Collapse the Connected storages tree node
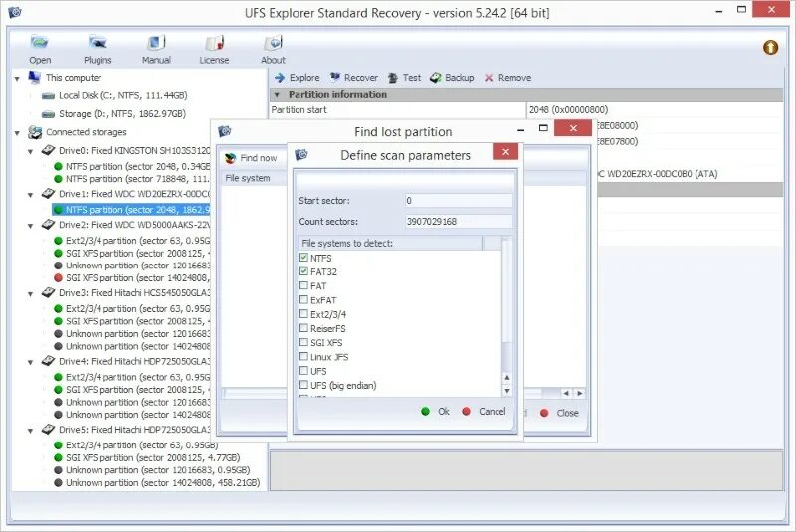This screenshot has height=532, width=796. coord(17,133)
